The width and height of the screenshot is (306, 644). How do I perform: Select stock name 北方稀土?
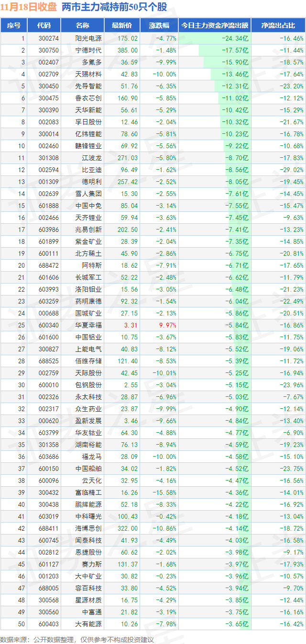(88, 253)
